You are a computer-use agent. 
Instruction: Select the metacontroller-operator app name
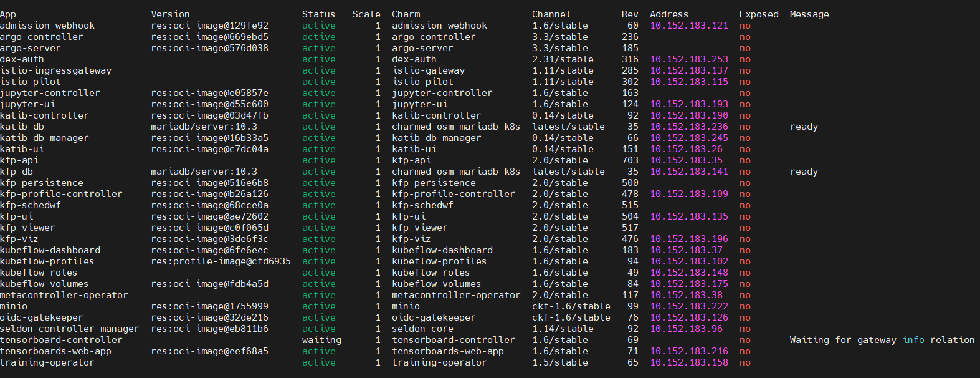(x=64, y=295)
